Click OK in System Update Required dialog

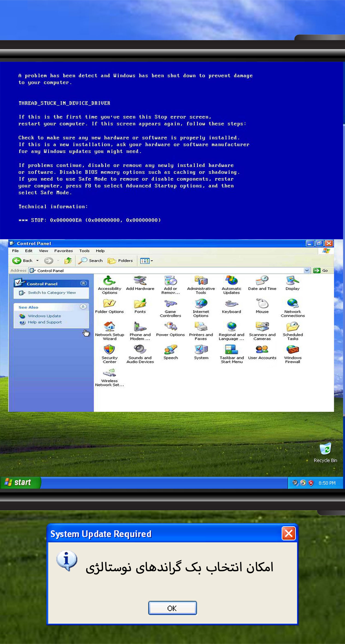[x=172, y=608]
